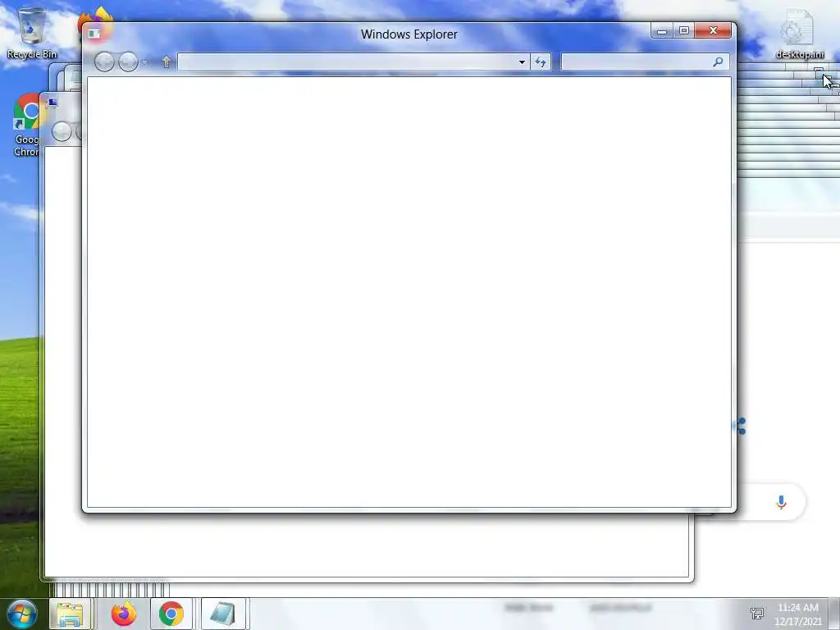Screen dimensions: 840x630
Task: Minimize the Windows Explorer window
Action: [x=662, y=31]
